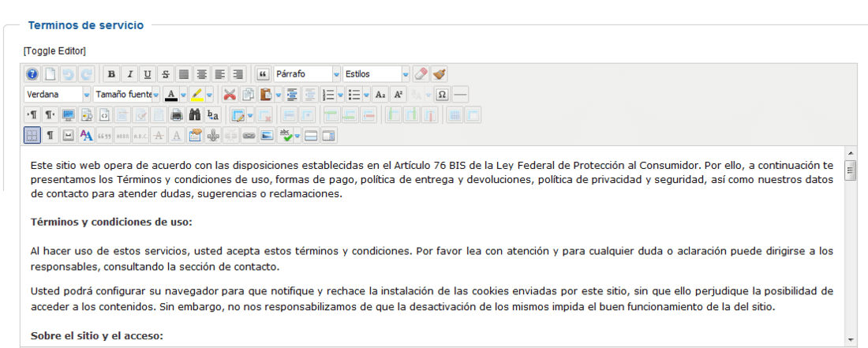The height and width of the screenshot is (348, 868).
Task: Insert an article page break
Action: [311, 136]
